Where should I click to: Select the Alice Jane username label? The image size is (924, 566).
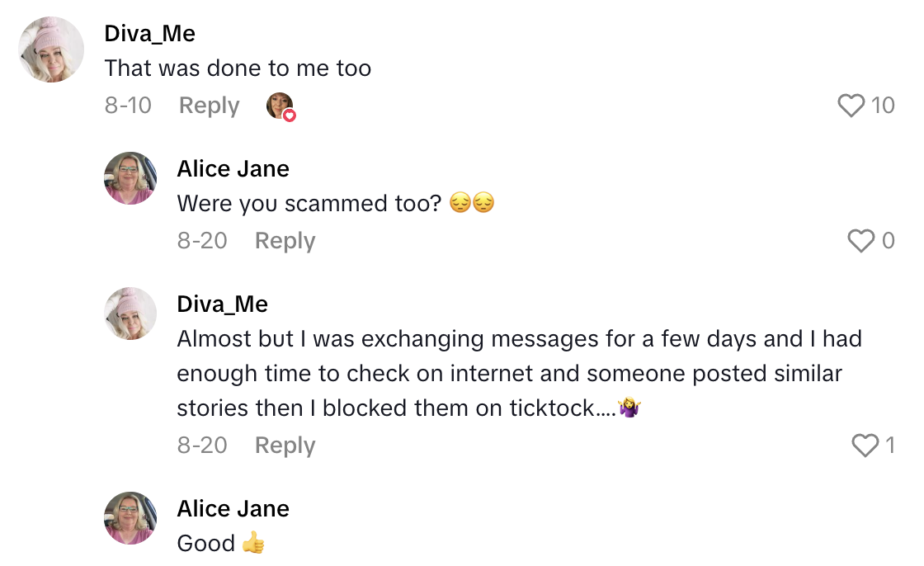click(233, 168)
